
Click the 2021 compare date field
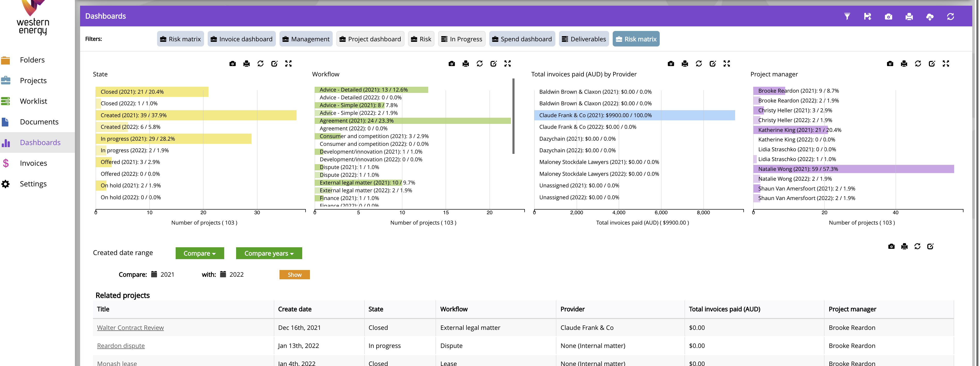tap(163, 274)
